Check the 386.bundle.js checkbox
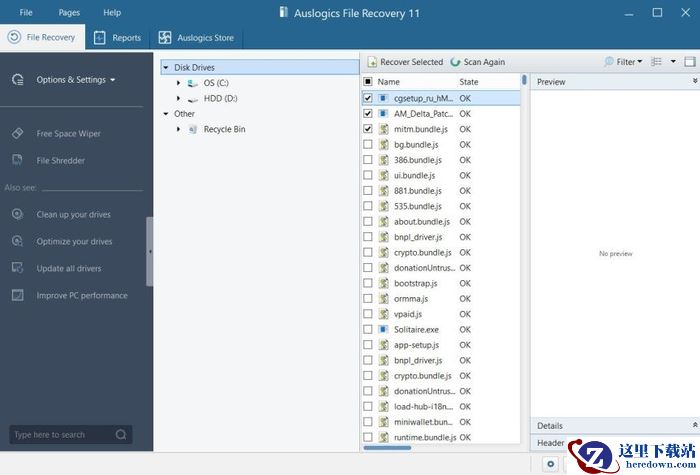The image size is (700, 475). pyautogui.click(x=367, y=159)
